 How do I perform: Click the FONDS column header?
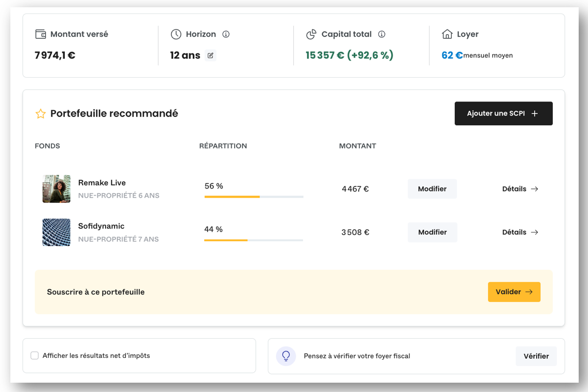[x=47, y=146]
